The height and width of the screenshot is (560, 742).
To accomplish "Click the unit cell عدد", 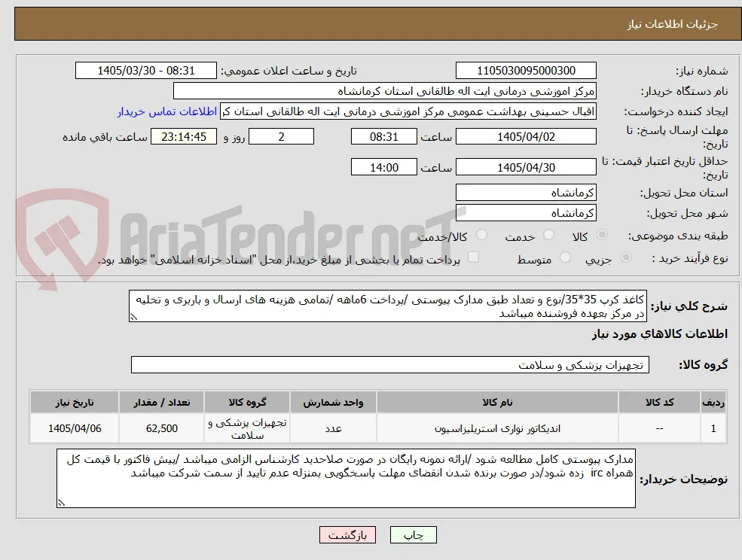I will click(333, 428).
